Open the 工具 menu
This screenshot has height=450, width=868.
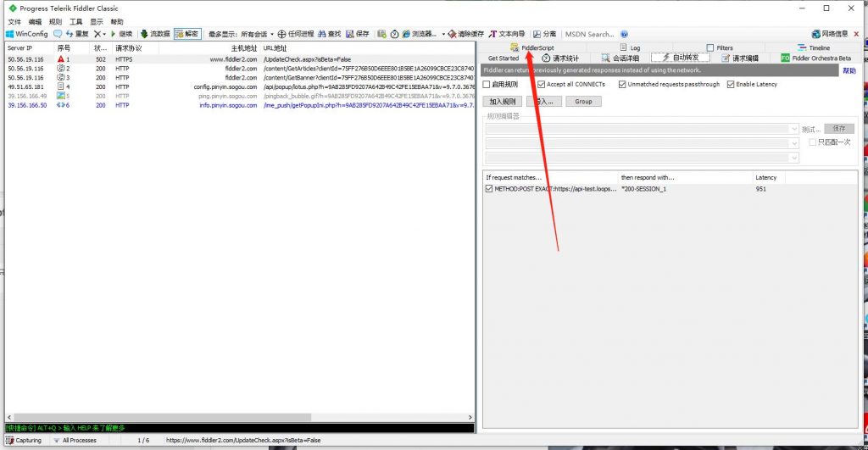click(75, 21)
